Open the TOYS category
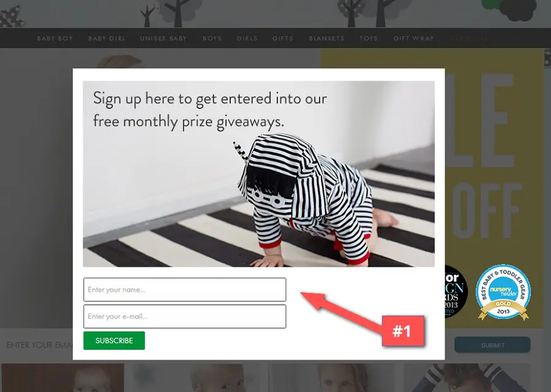 pyautogui.click(x=369, y=39)
